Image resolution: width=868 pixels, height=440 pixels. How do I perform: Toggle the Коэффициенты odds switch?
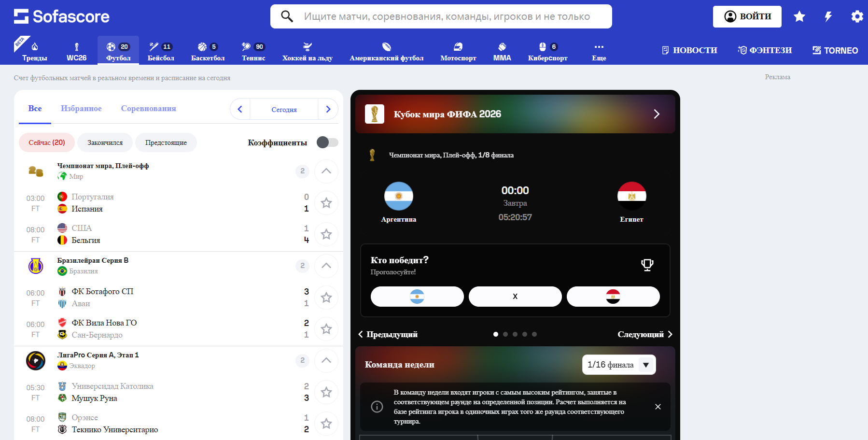coord(327,142)
